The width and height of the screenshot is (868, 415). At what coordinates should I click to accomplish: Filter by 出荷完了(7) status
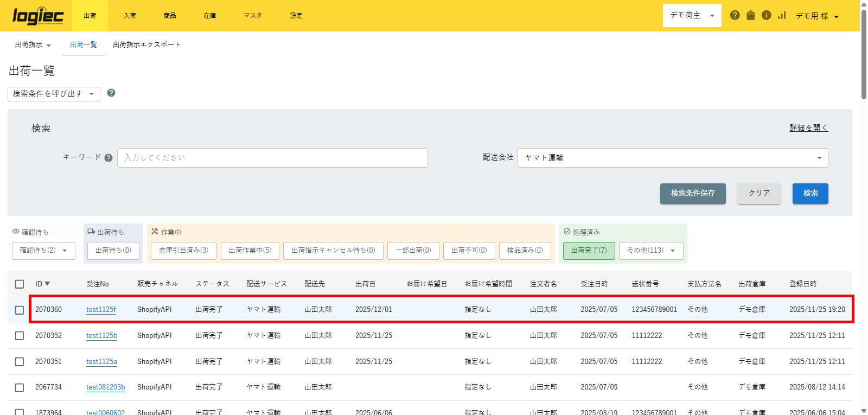click(589, 251)
